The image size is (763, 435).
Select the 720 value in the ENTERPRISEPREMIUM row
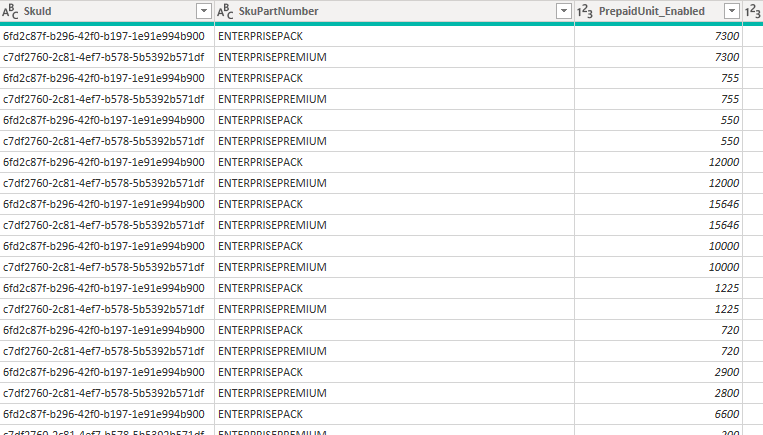pos(730,351)
